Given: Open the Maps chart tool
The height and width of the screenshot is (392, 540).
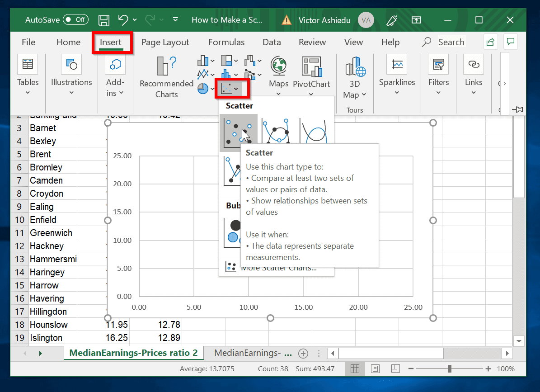Looking at the screenshot, I should (x=278, y=76).
